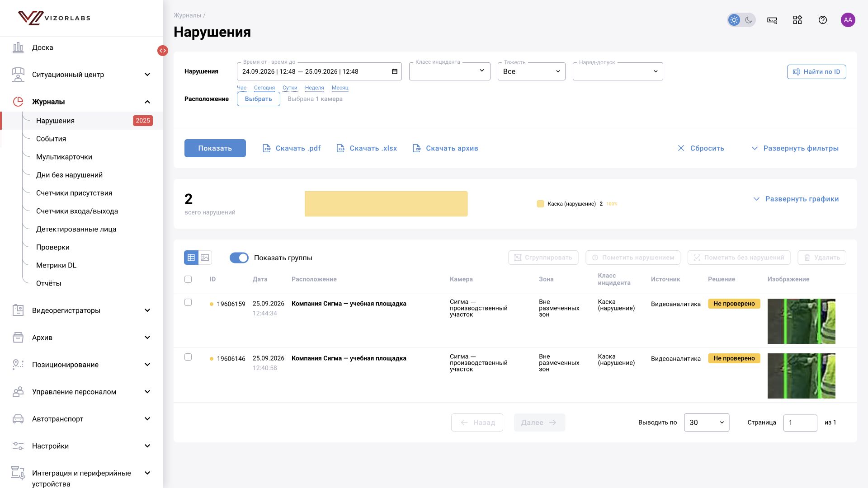868x488 pixels.
Task: Open help question mark icon
Action: tap(823, 20)
